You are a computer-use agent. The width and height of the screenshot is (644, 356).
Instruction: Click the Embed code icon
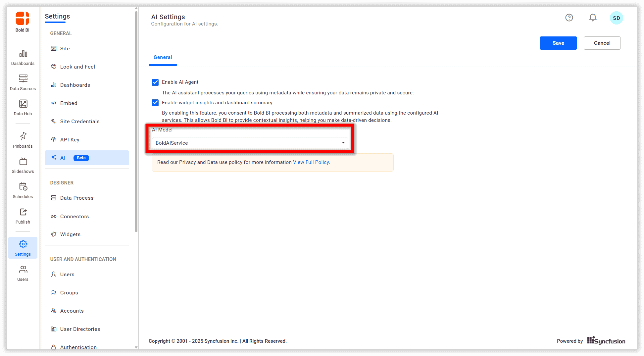[x=54, y=103]
